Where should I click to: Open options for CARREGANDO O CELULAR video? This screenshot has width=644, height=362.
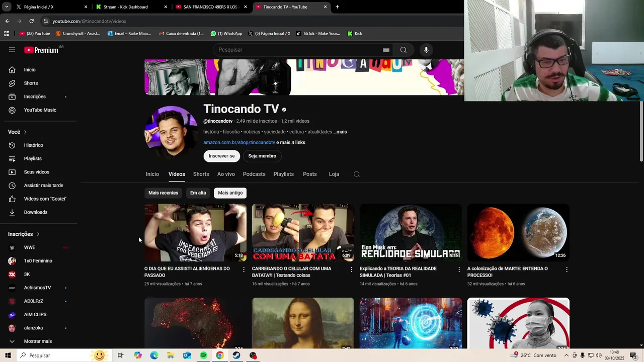point(352,269)
